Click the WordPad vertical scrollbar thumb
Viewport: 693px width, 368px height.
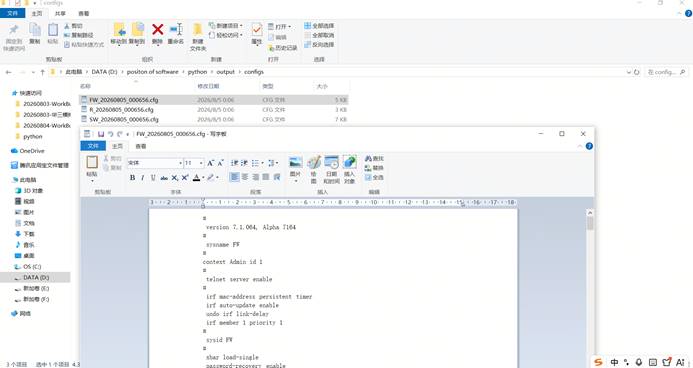(x=590, y=224)
